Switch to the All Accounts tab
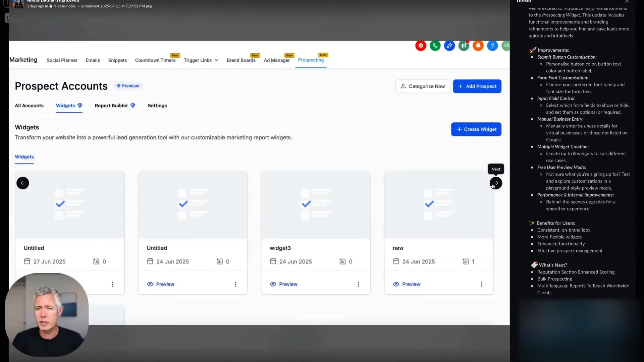Screen dimensions: 644x362 [x=29, y=106]
